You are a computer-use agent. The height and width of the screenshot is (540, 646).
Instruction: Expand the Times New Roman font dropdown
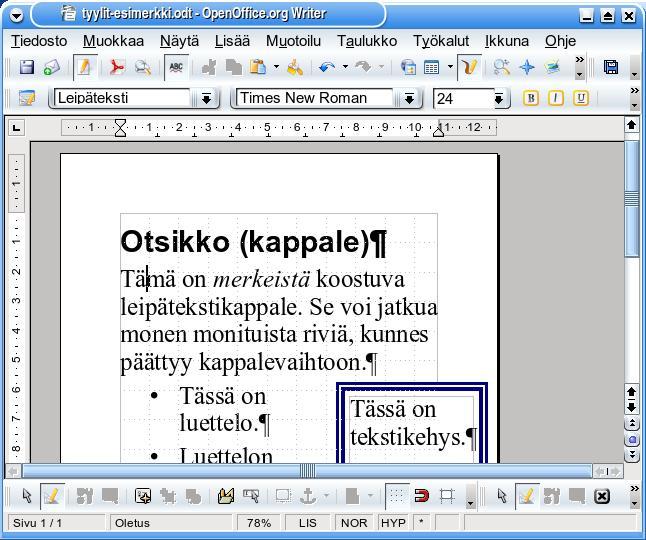(409, 98)
